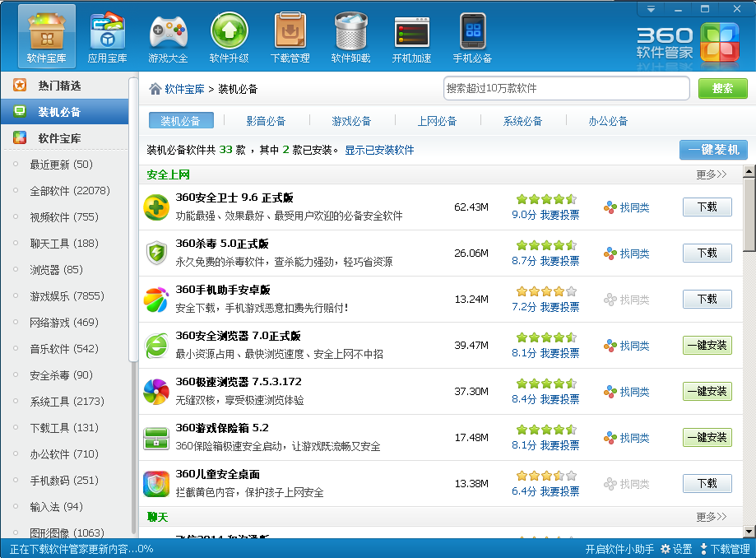This screenshot has height=558, width=756.
Task: Open the title bar dropdown menu arrow
Action: [651, 9]
